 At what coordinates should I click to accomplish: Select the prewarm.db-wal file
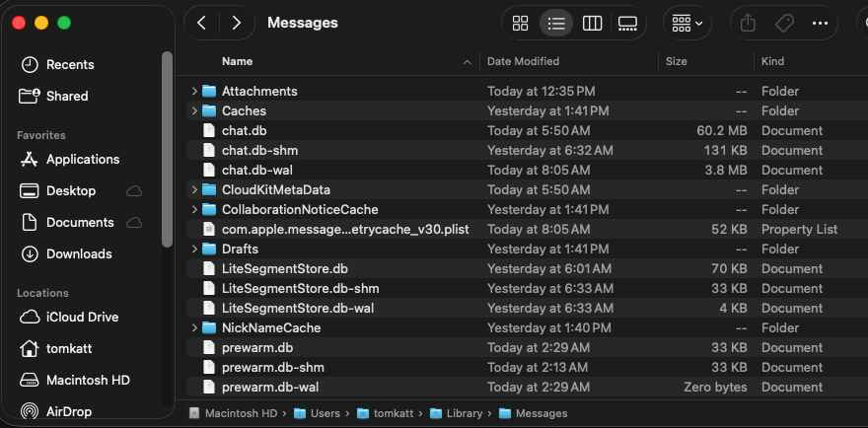click(x=270, y=388)
